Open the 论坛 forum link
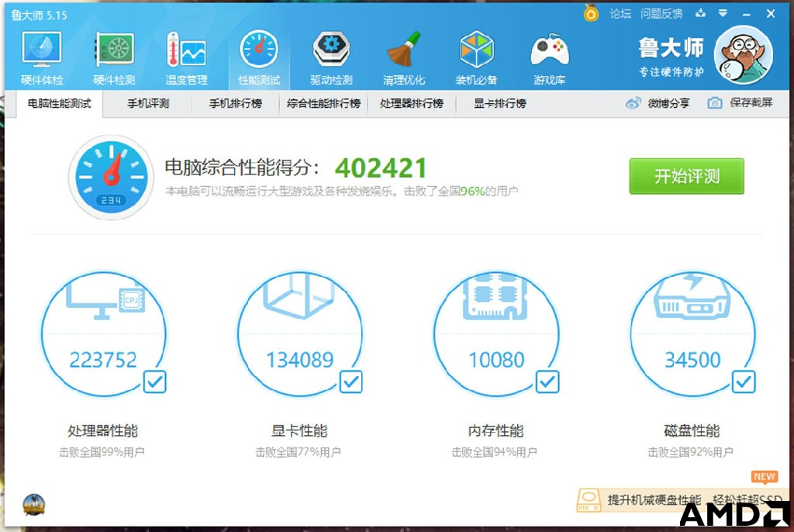This screenshot has height=532, width=794. tap(620, 14)
